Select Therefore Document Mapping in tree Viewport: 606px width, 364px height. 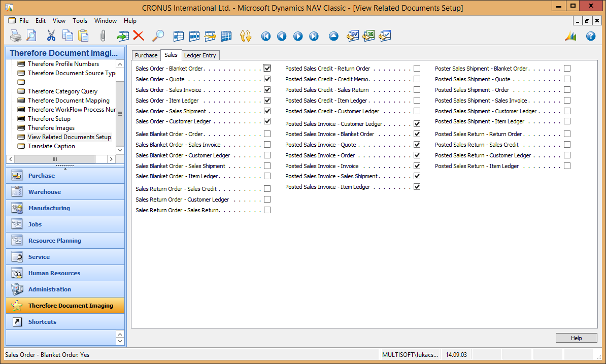pos(69,101)
